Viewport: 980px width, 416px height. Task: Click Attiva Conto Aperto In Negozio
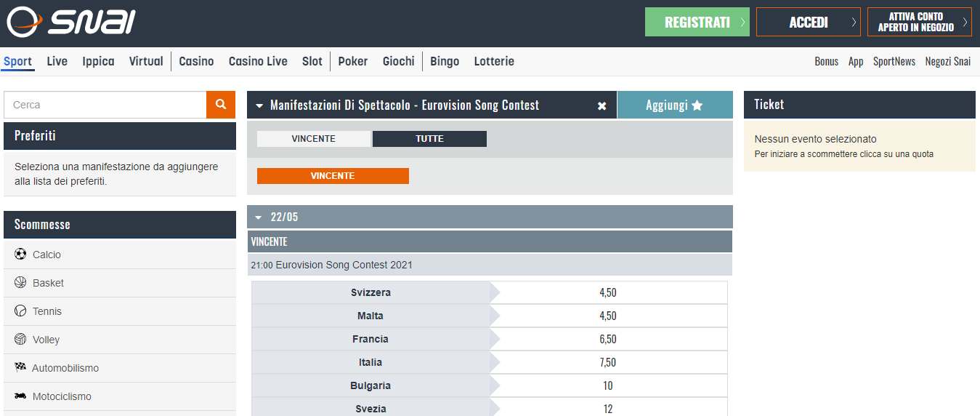920,22
